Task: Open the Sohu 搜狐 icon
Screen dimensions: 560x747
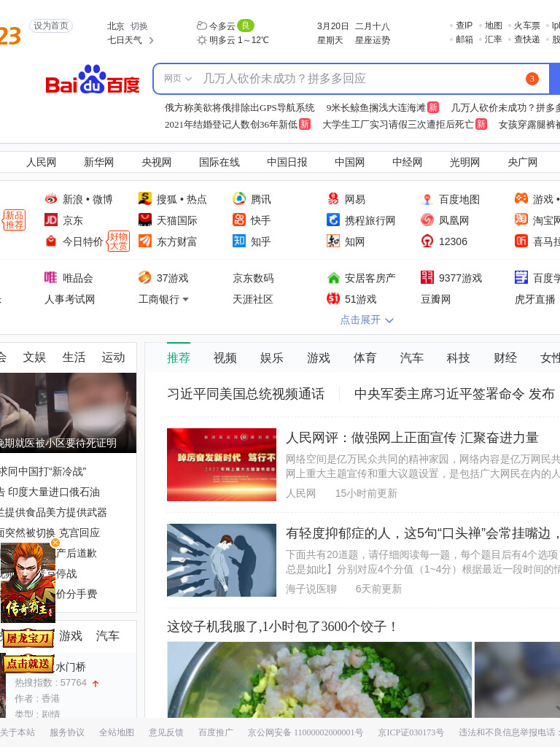Action: click(x=145, y=198)
